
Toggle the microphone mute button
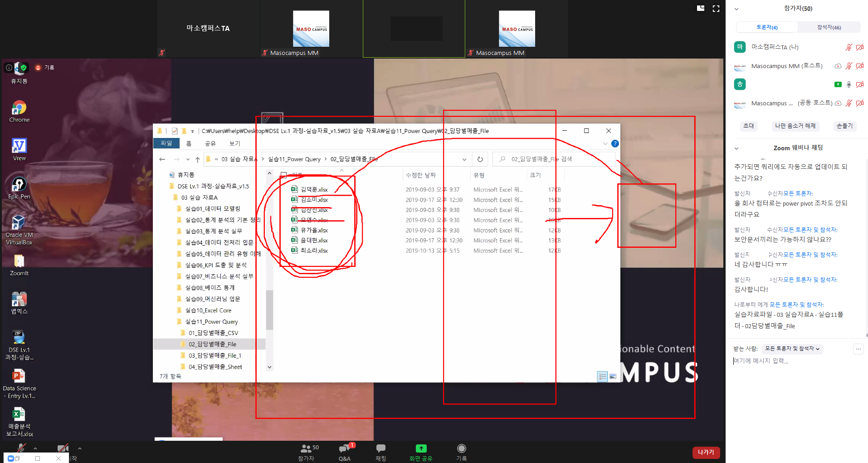pos(21,448)
